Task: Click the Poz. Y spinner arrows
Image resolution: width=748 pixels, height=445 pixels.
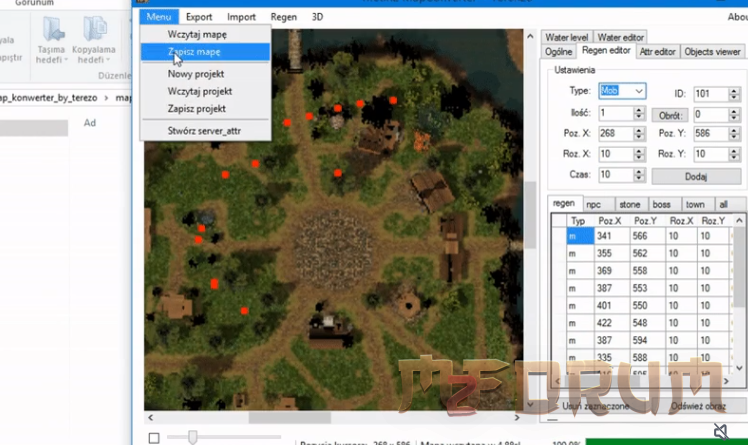Action: pyautogui.click(x=734, y=134)
